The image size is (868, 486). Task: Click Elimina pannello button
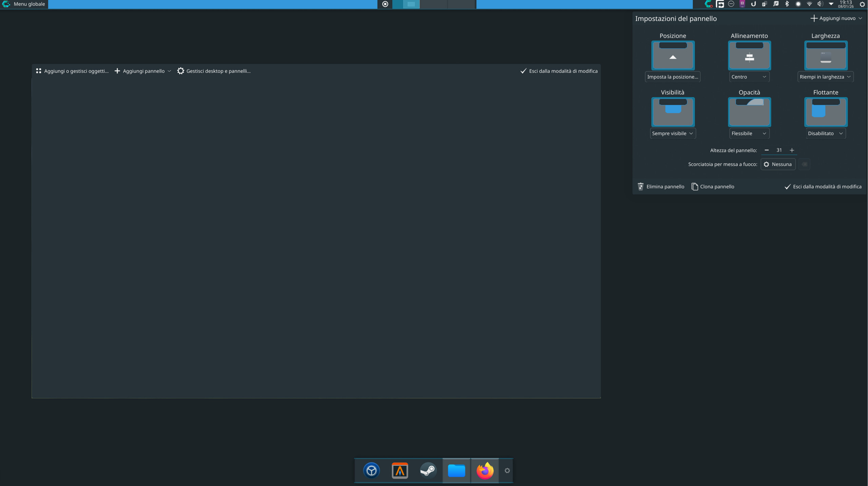point(661,186)
